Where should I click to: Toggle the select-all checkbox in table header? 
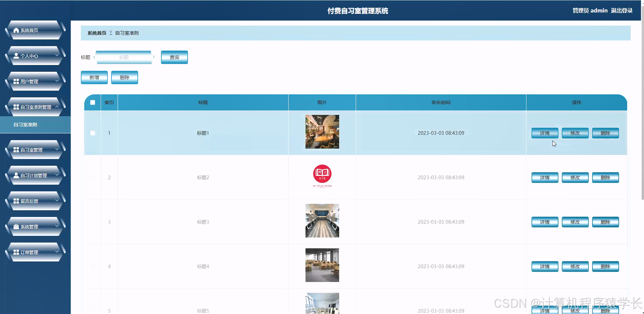(x=93, y=102)
